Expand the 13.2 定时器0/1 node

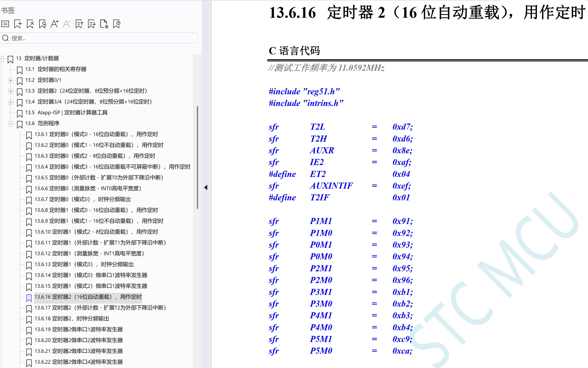(10, 80)
